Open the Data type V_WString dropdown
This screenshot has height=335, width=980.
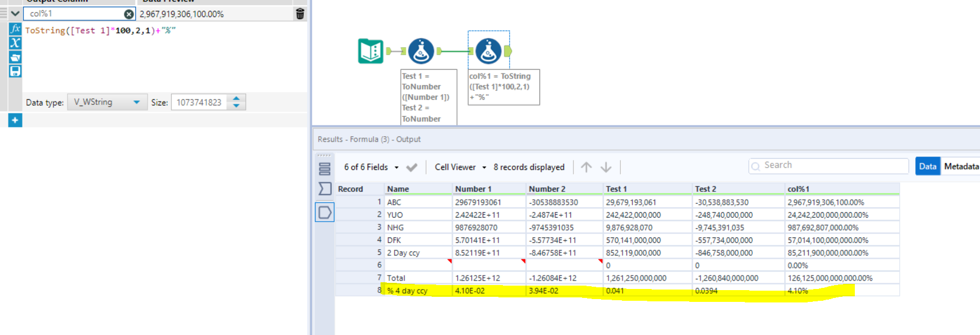click(x=107, y=102)
